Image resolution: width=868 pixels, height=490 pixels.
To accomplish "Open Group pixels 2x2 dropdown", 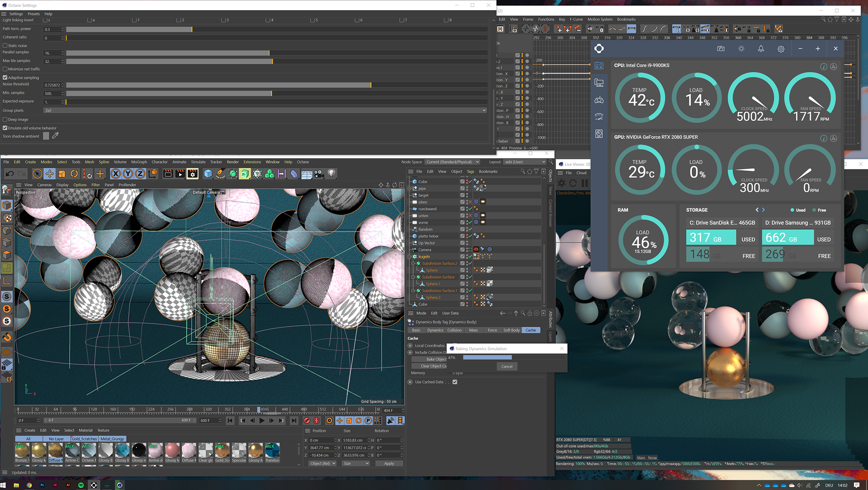I will pos(265,110).
